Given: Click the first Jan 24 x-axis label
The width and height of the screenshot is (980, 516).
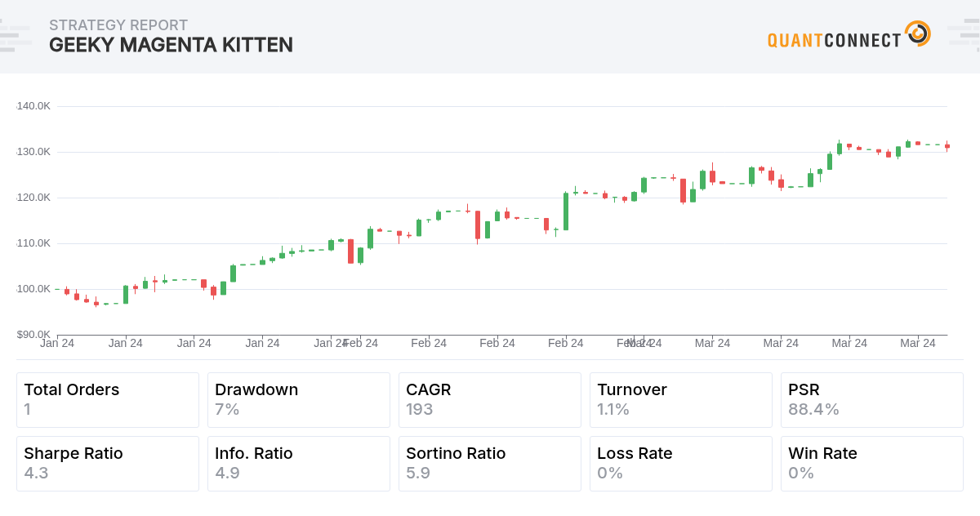Looking at the screenshot, I should tap(57, 344).
